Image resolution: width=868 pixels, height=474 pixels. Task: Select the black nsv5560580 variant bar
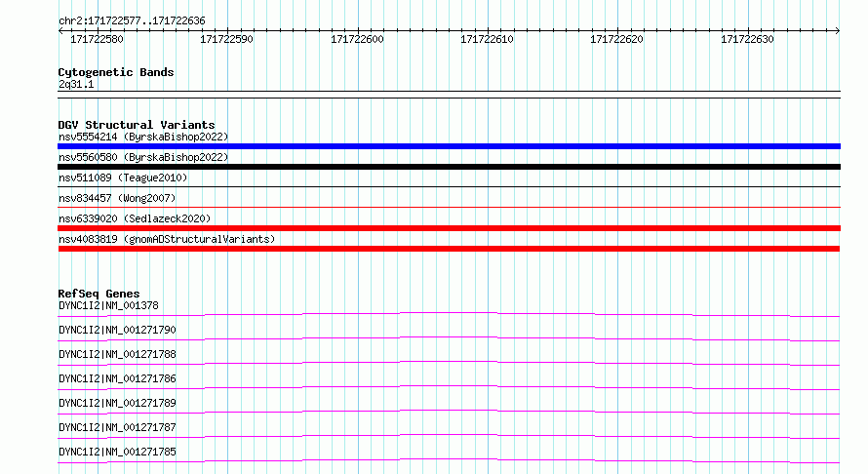pos(449,167)
